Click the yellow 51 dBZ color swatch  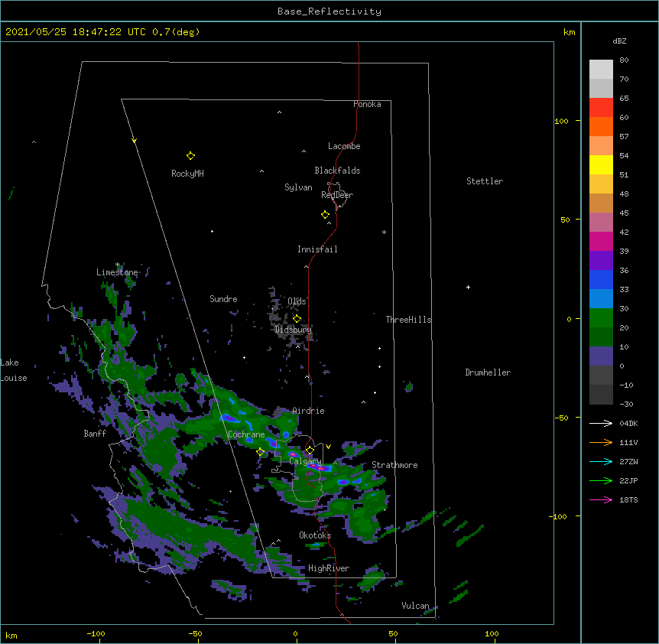[x=601, y=164]
